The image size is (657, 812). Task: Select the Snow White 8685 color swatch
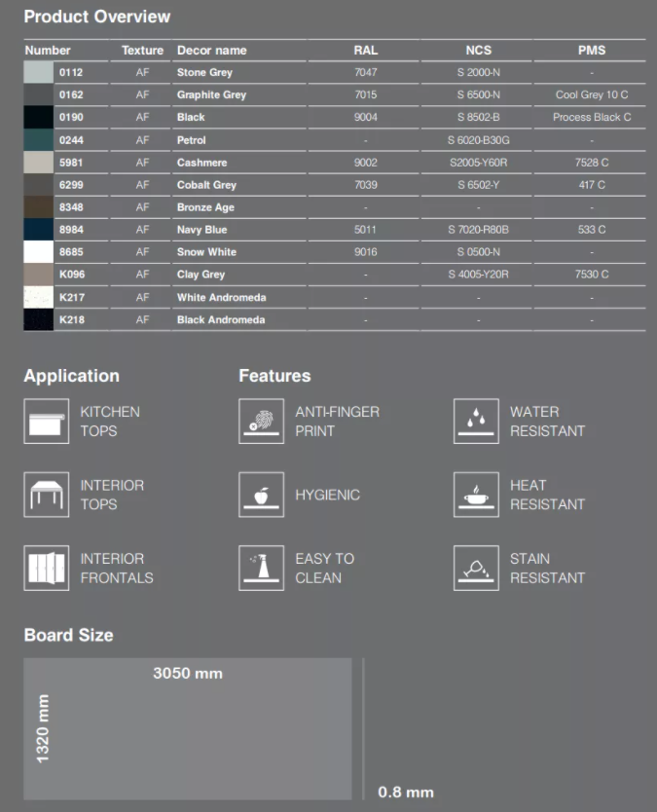38,251
